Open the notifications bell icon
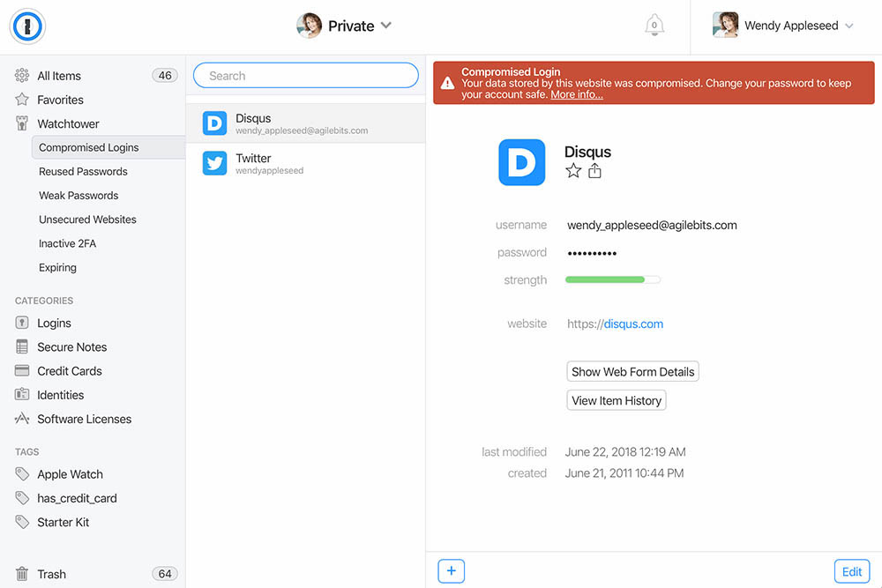 tap(654, 26)
